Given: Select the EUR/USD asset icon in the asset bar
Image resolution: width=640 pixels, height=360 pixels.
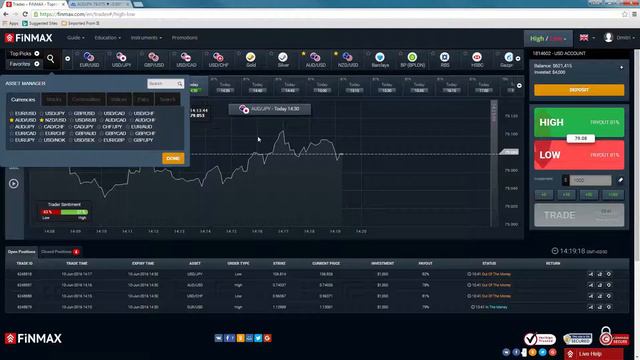Looking at the screenshot, I should pyautogui.click(x=89, y=57).
